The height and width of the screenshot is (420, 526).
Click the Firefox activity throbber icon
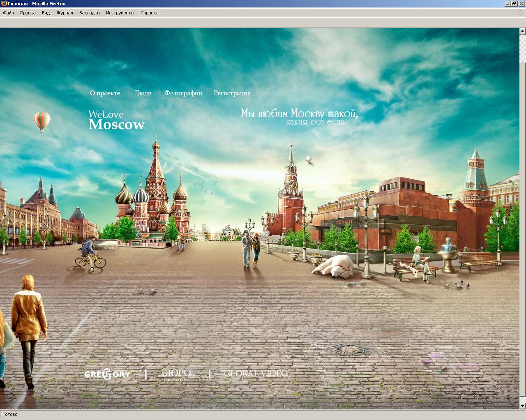(520, 13)
